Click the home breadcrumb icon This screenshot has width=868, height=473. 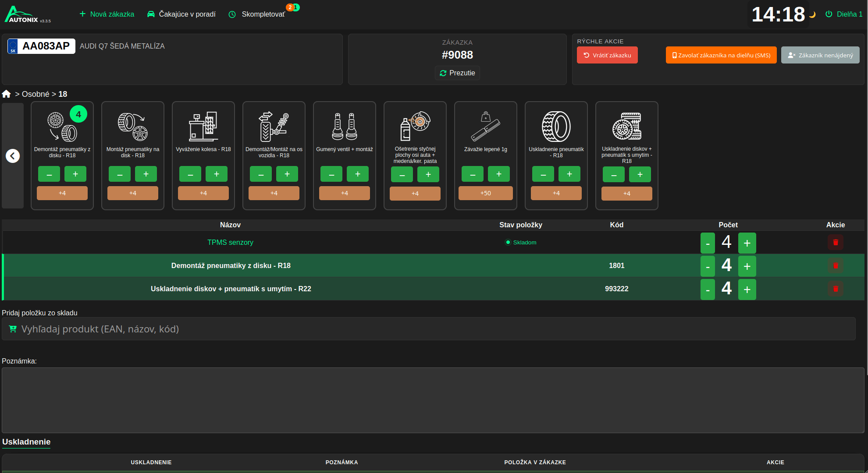tap(6, 94)
